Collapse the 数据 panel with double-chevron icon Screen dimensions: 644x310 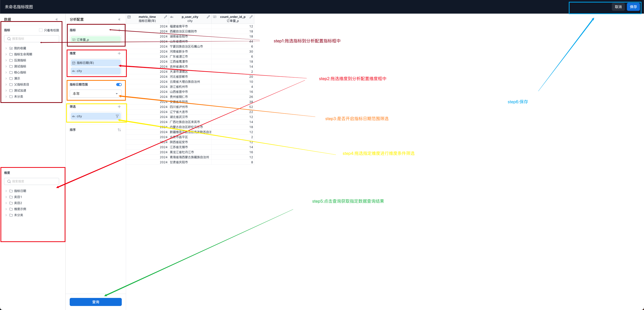click(x=57, y=19)
